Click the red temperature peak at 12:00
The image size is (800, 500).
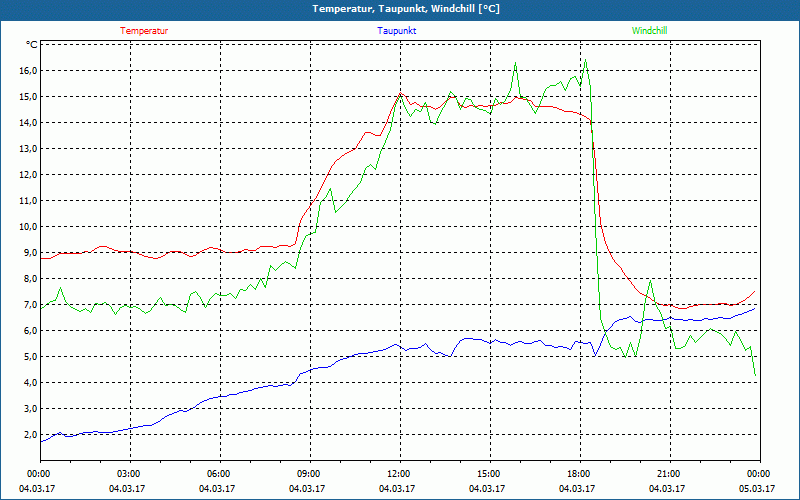(401, 93)
